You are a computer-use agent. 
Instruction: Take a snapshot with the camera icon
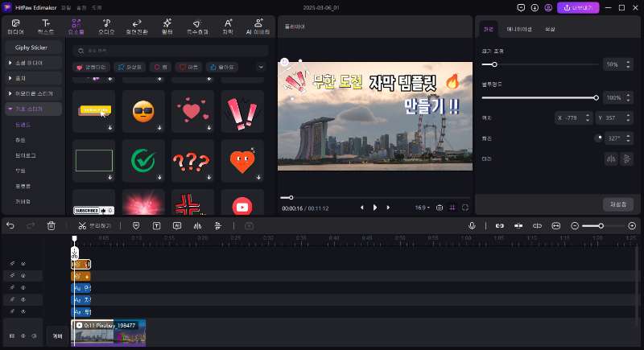[x=440, y=208]
